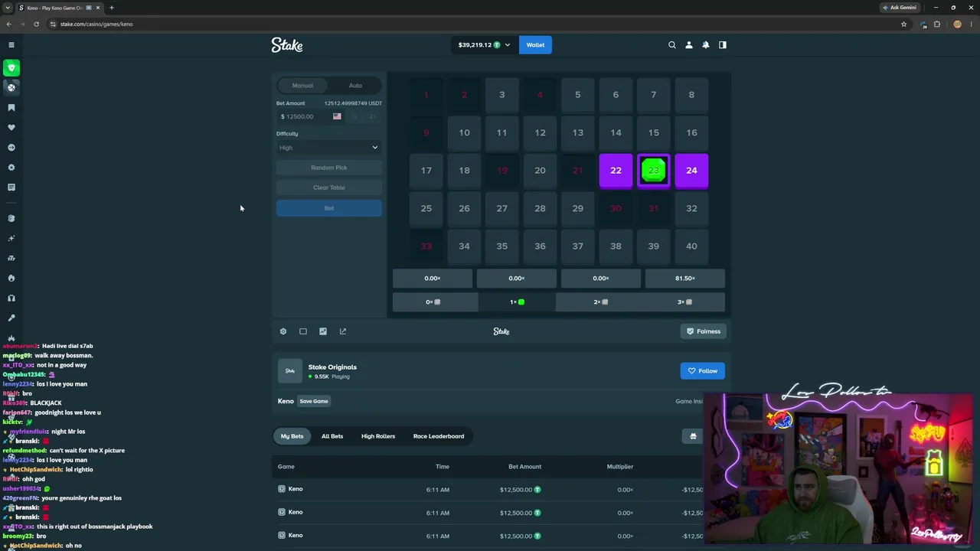Reload the page in Chrome
The image size is (980, 551).
click(36, 24)
